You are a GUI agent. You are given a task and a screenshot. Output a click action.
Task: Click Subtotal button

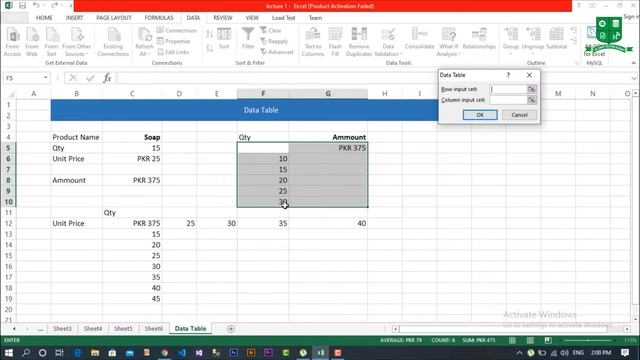(556, 39)
